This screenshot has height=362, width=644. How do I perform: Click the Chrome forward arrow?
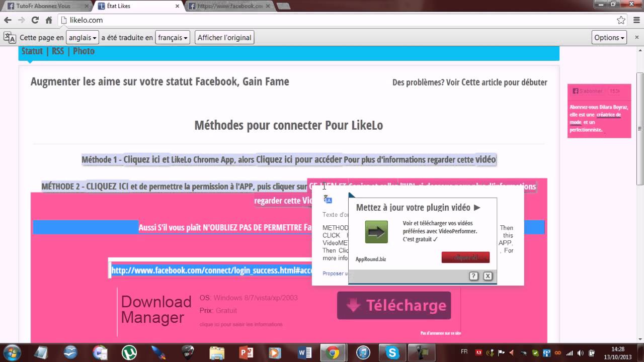21,20
